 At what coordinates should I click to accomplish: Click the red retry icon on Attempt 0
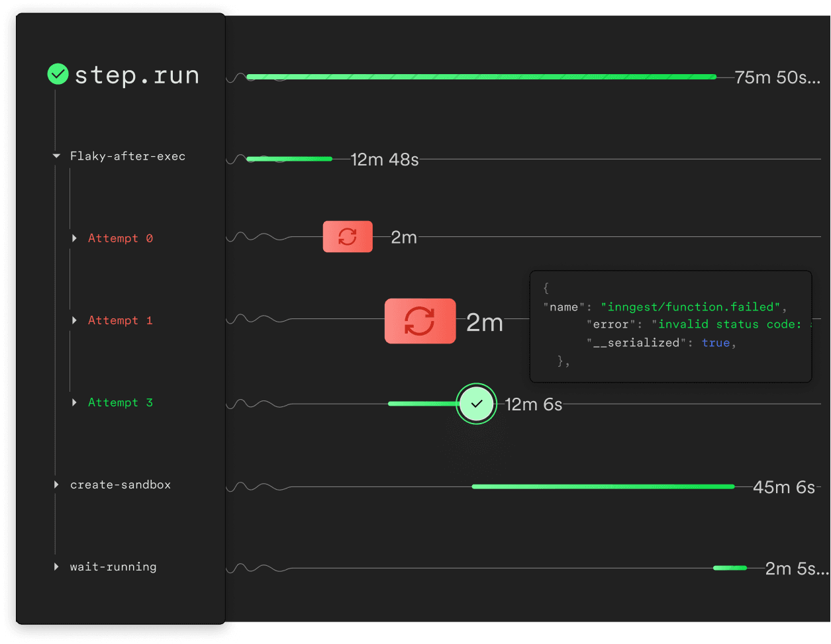(348, 236)
